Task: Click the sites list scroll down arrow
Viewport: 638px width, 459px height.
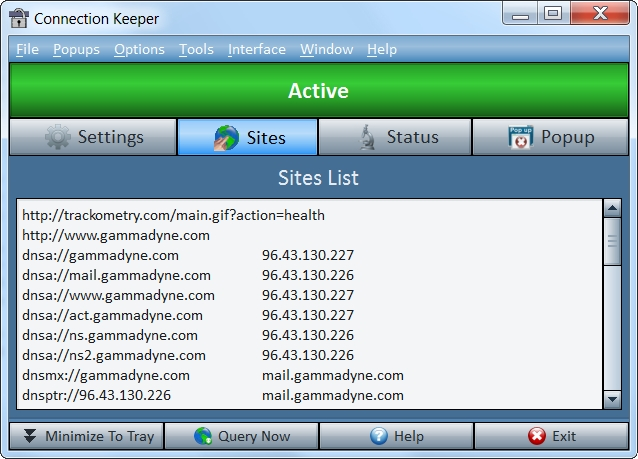Action: [612, 399]
